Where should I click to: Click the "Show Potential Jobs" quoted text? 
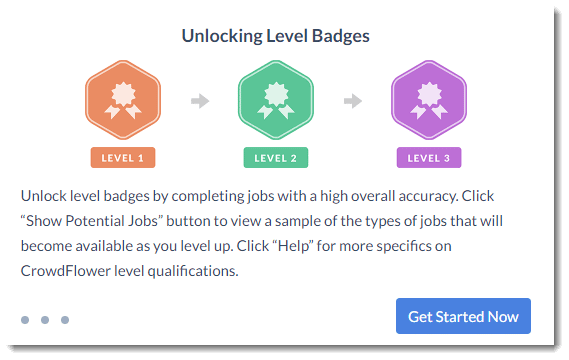point(92,221)
